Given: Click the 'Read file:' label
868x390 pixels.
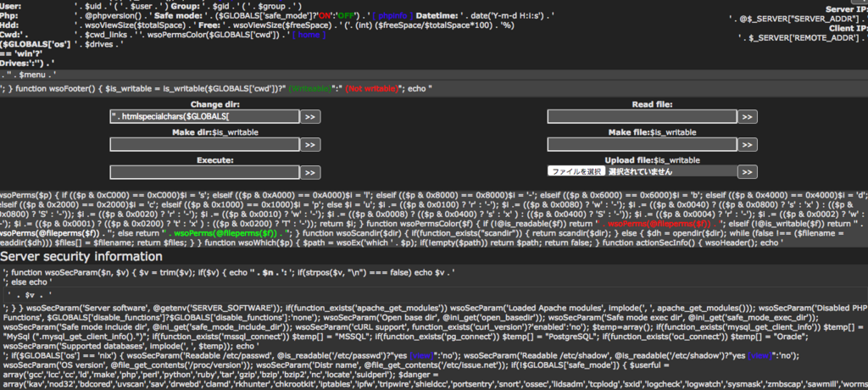Looking at the screenshot, I should tap(652, 104).
